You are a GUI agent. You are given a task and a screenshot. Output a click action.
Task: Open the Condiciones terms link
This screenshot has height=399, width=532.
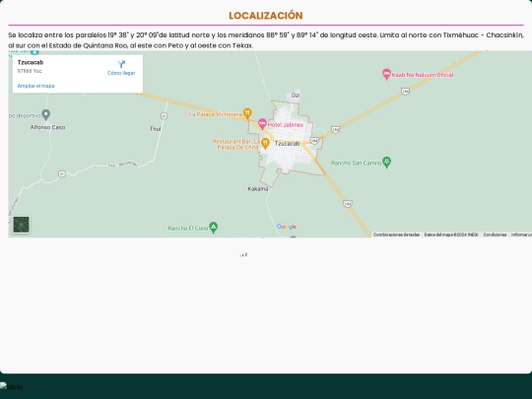495,234
